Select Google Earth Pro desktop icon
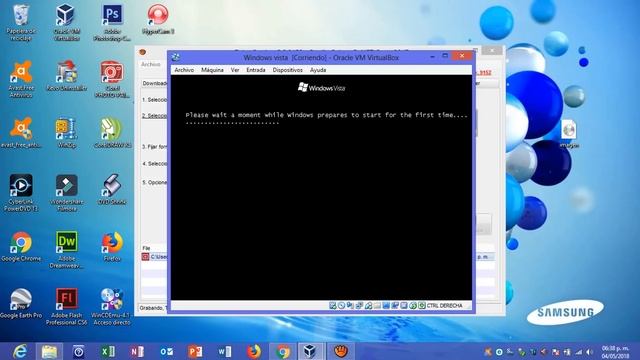The height and width of the screenshot is (360, 640). click(x=21, y=303)
